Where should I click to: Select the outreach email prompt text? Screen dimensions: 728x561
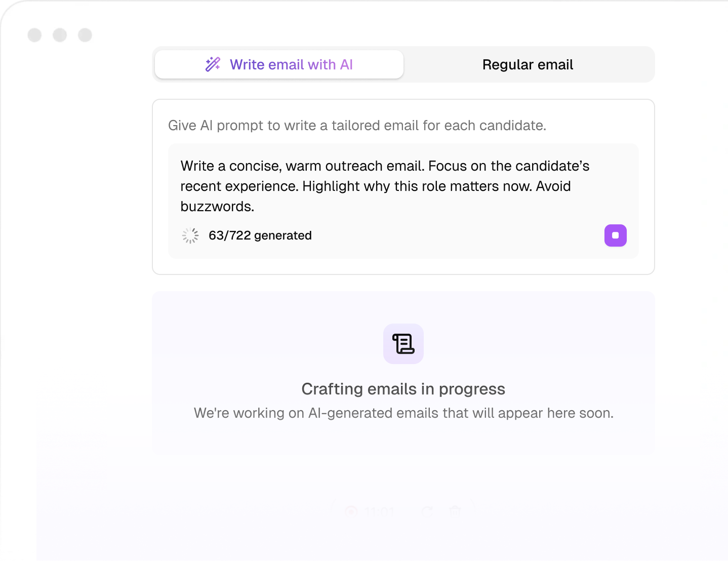pyautogui.click(x=385, y=186)
